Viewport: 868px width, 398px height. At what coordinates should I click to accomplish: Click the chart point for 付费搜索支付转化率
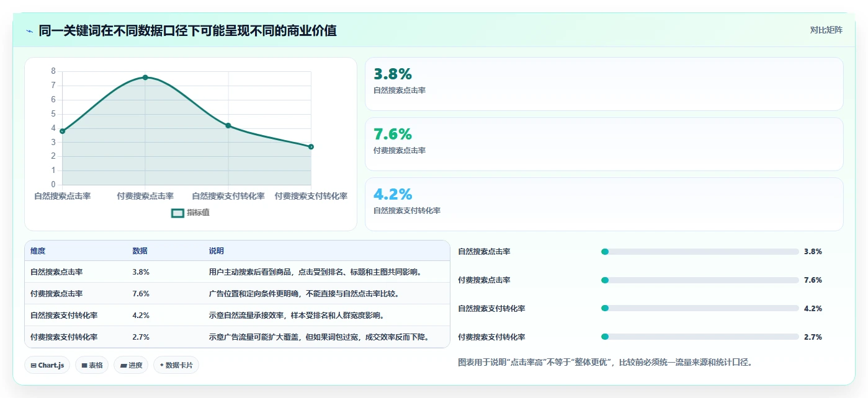point(311,146)
